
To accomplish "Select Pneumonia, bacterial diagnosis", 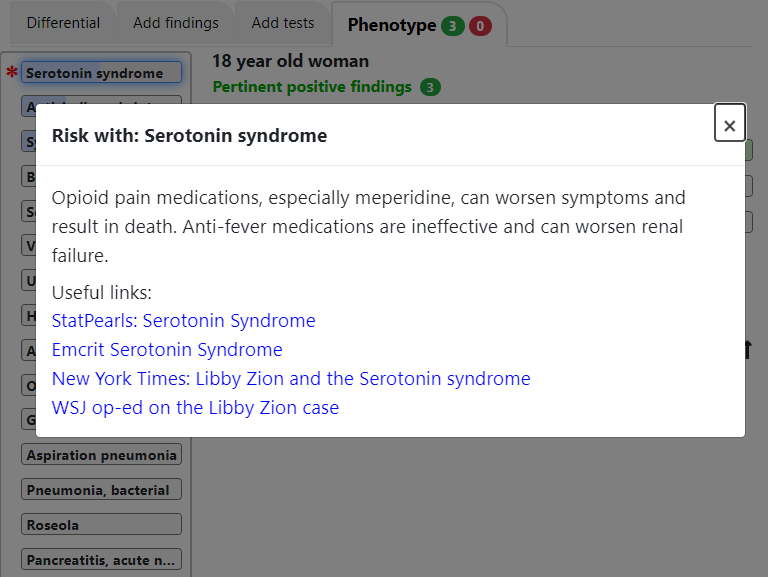I will point(101,489).
